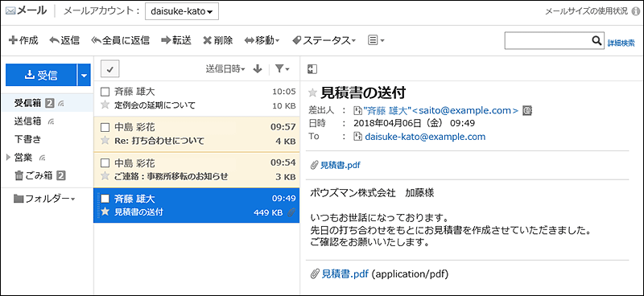Open the Folder (フォルダー) dropdown
The width and height of the screenshot is (644, 296).
(45, 199)
